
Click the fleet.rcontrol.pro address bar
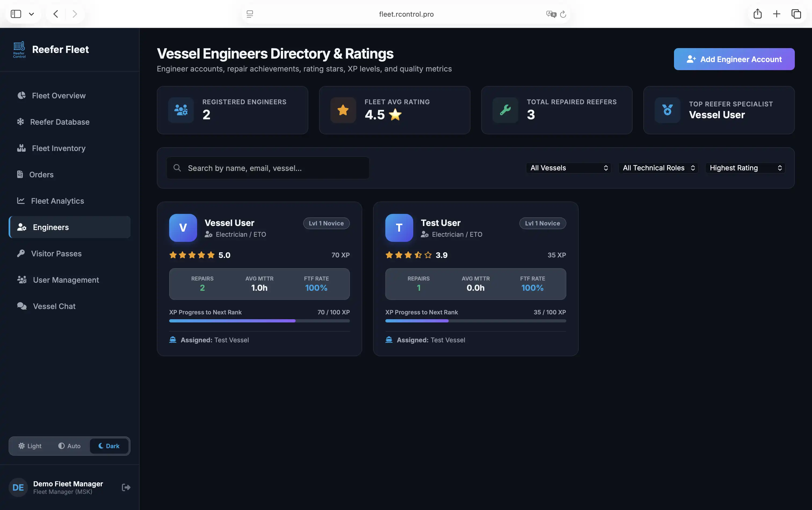pyautogui.click(x=406, y=14)
